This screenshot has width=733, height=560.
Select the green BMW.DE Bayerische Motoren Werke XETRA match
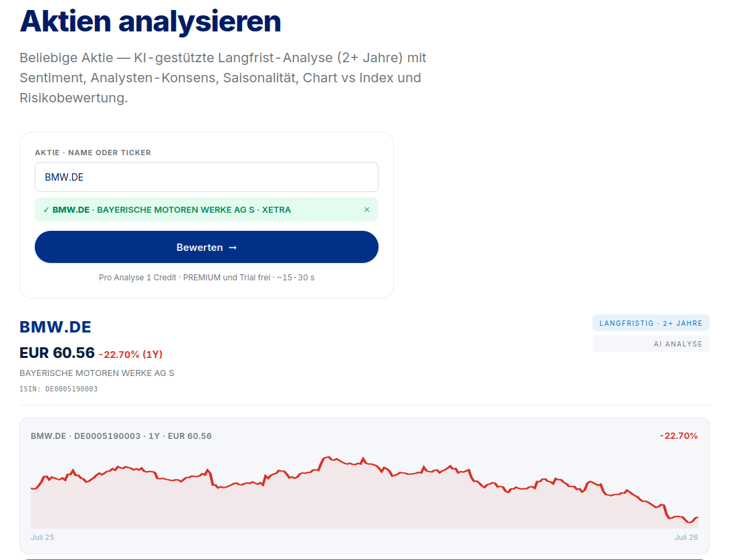pos(206,209)
